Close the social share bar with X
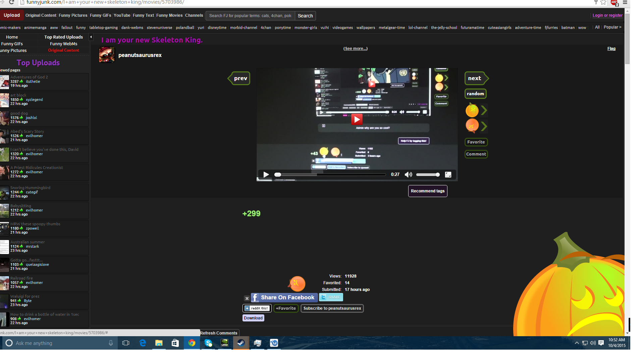Image resolution: width=644 pixels, height=362 pixels. [247, 298]
